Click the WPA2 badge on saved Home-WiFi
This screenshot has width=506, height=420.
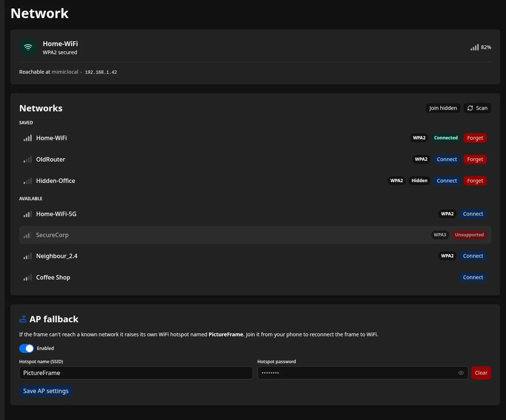(419, 138)
